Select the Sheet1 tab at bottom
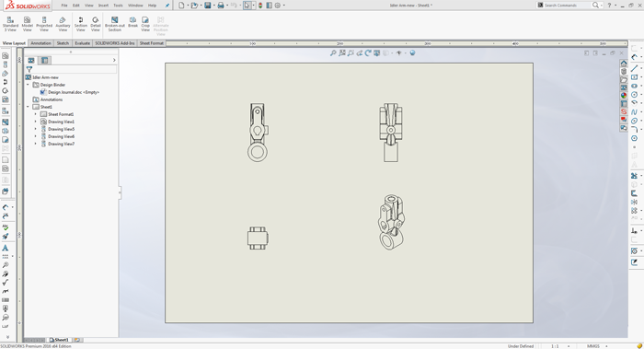Image resolution: width=644 pixels, height=349 pixels. (x=59, y=340)
